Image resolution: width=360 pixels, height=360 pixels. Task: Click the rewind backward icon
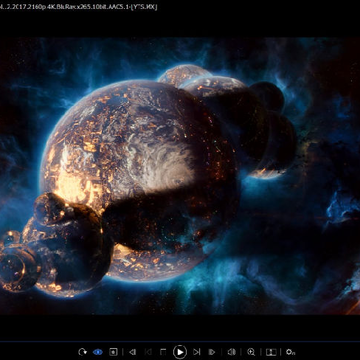(132, 352)
